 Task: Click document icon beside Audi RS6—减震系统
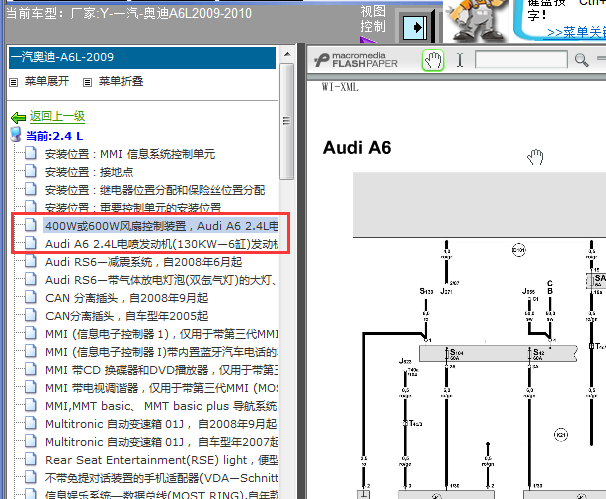coord(31,261)
